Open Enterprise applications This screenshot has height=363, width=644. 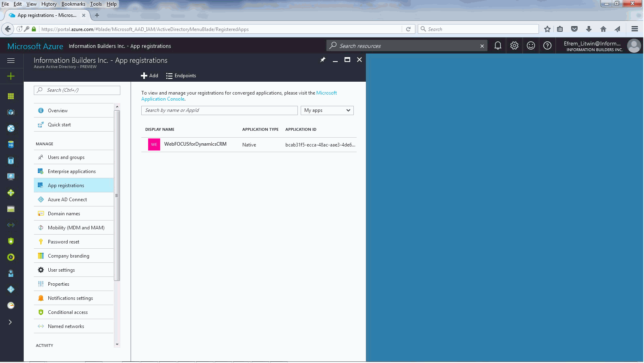coord(74,171)
